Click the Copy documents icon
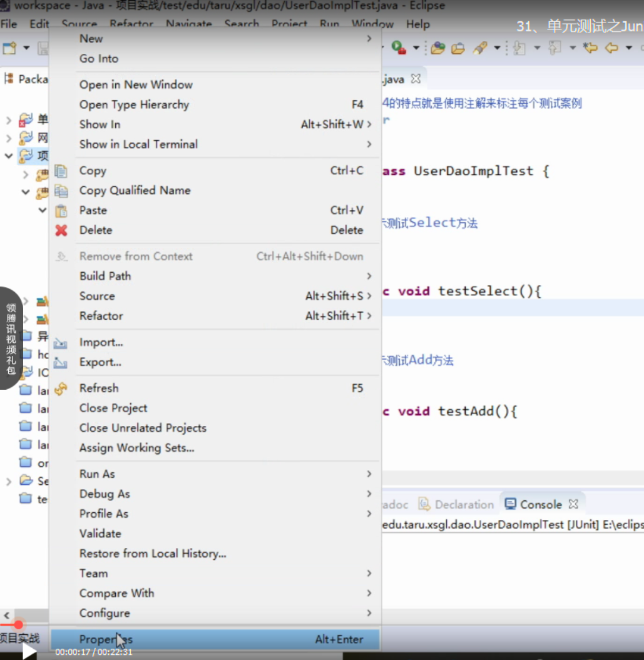644x660 pixels. (x=61, y=171)
